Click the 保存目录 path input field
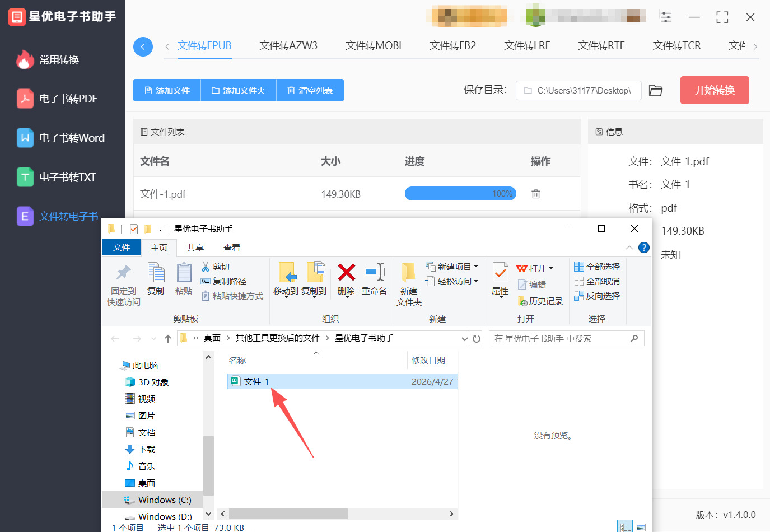This screenshot has width=770, height=532. [x=578, y=90]
